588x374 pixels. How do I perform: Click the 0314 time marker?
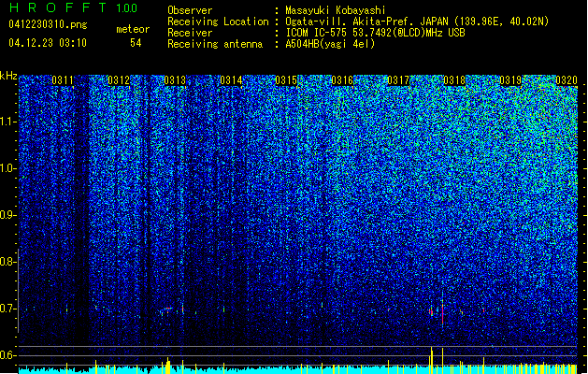[x=231, y=80]
